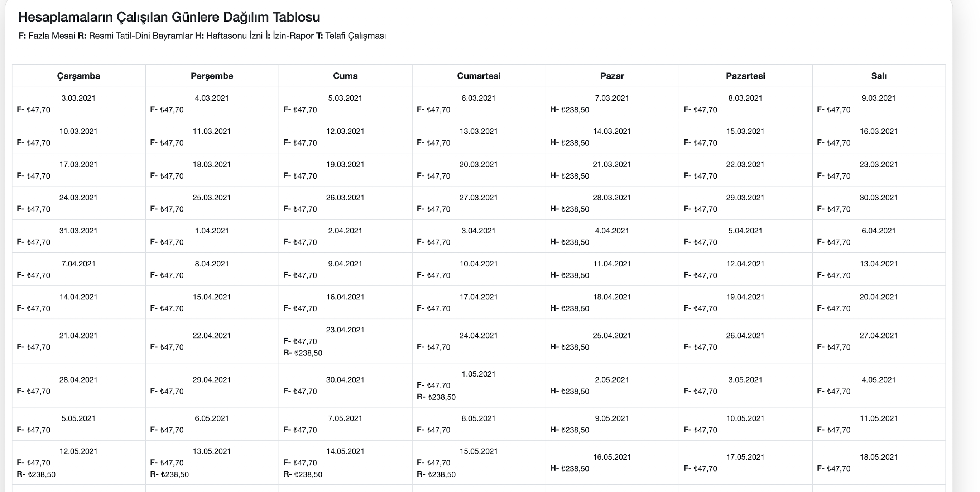Select the 3.03.2021 date cell

(x=78, y=98)
